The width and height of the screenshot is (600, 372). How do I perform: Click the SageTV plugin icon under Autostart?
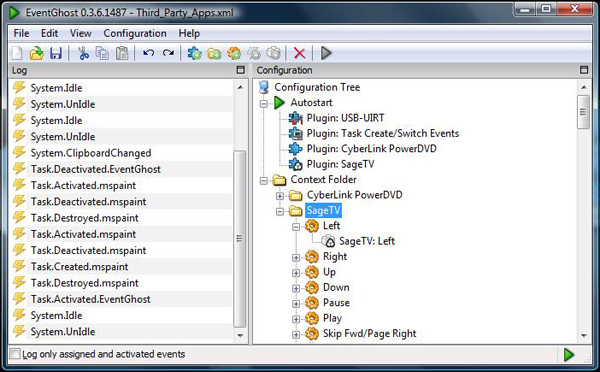point(295,164)
